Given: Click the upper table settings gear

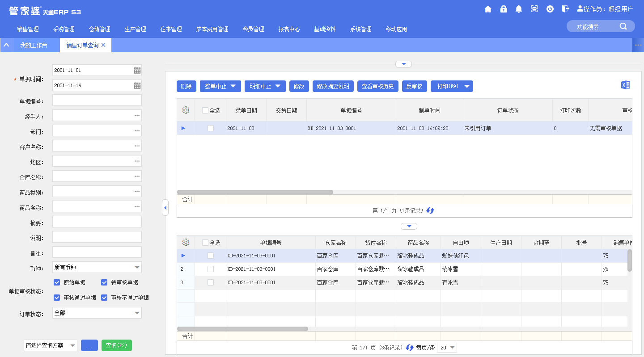Looking at the screenshot, I should point(186,110).
